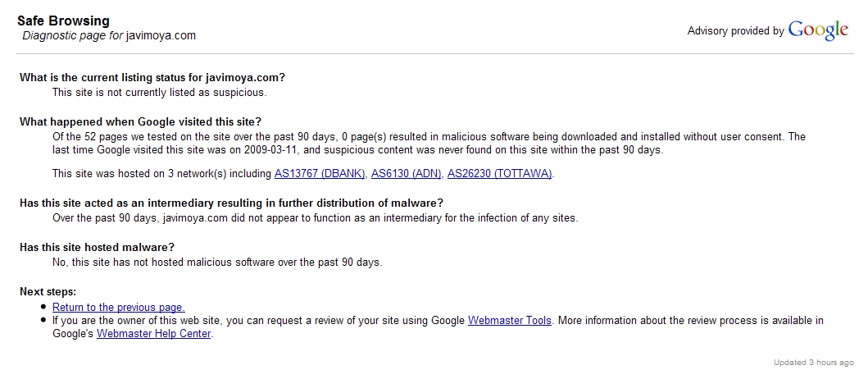Follow the Return to the previous page link
Viewport: 868px width, 370px height.
[x=119, y=307]
